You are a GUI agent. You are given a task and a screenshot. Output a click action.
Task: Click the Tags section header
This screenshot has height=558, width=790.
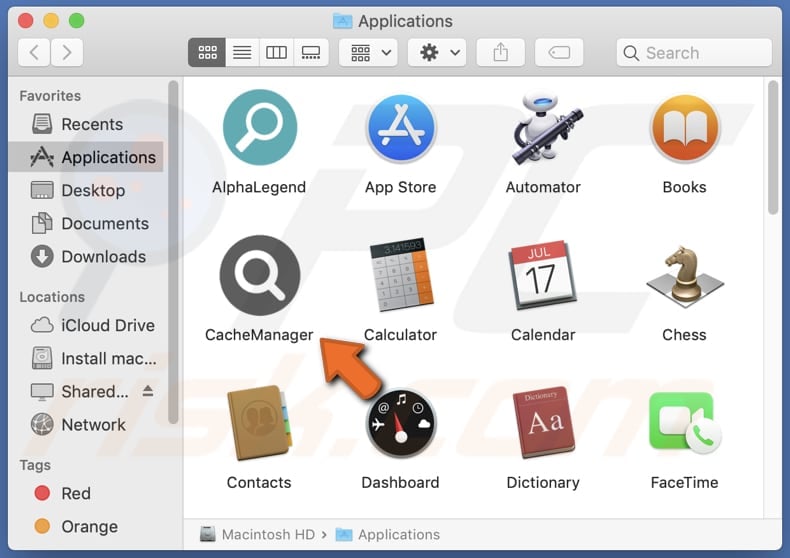[35, 465]
